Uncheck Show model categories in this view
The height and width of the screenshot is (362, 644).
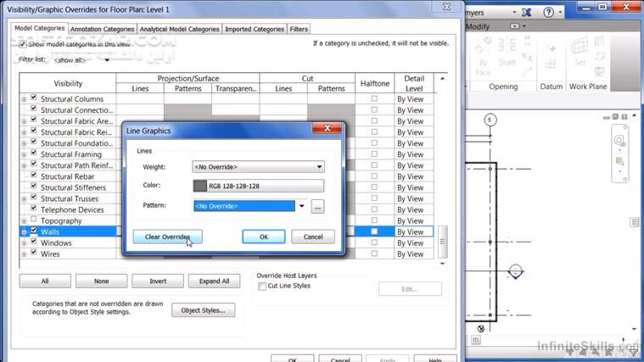[x=24, y=44]
